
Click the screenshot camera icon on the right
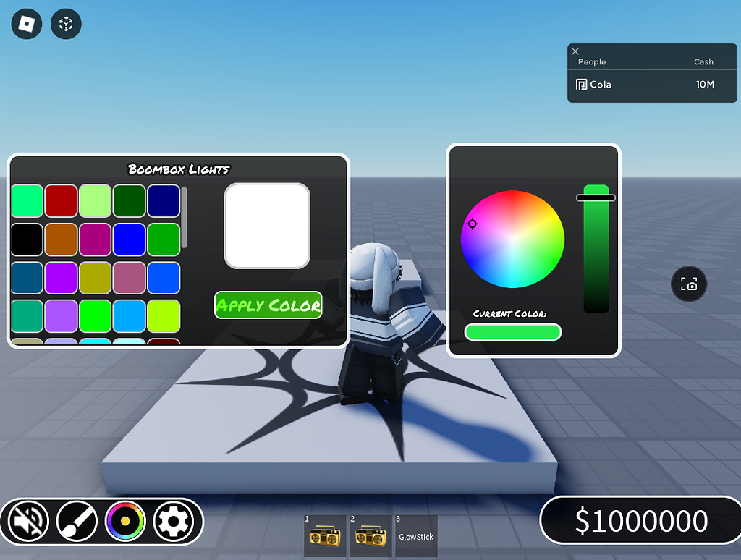[x=689, y=284]
